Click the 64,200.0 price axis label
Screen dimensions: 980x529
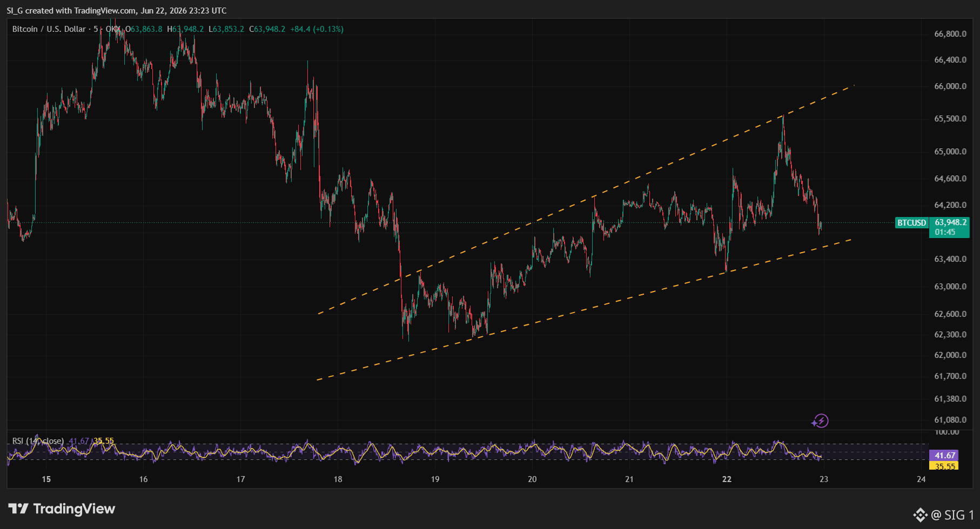[x=950, y=205]
